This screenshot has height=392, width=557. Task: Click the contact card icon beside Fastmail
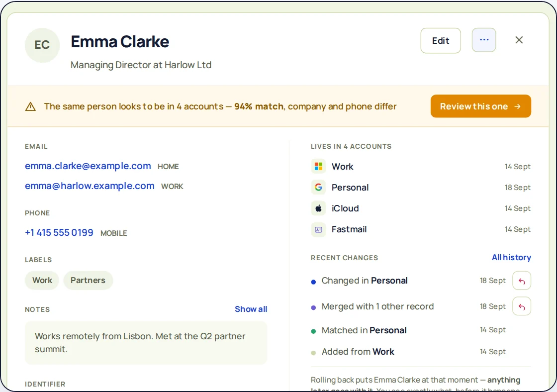pyautogui.click(x=319, y=229)
